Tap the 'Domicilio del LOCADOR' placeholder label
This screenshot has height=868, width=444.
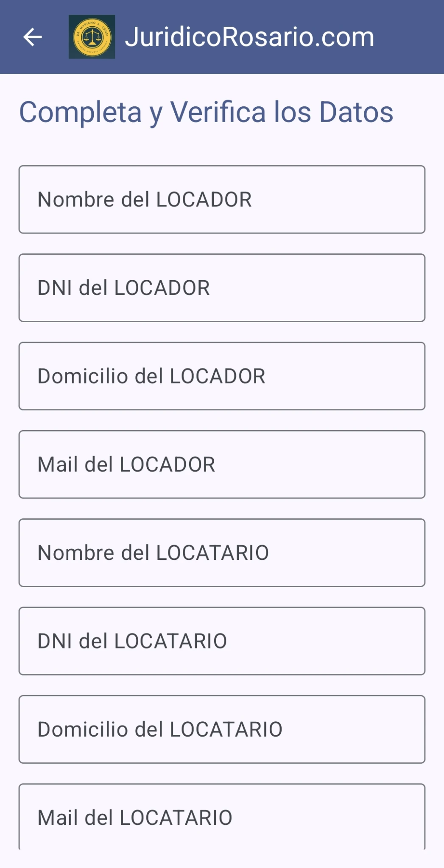(151, 376)
